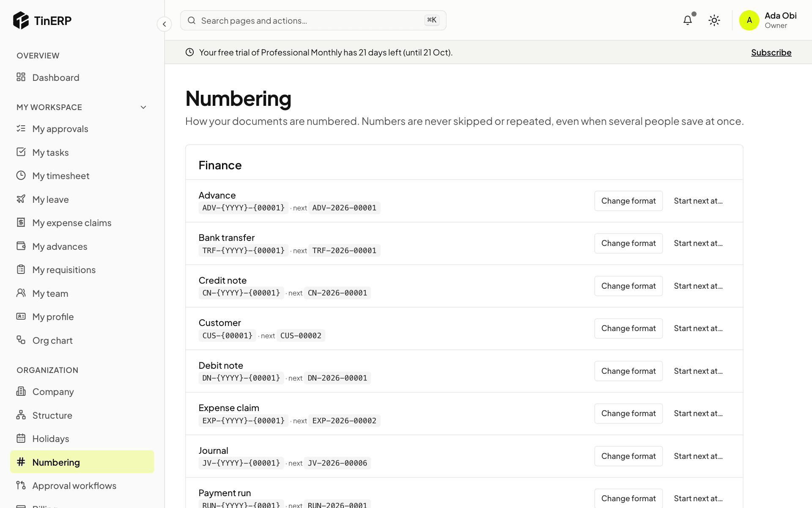Viewport: 812px width, 508px height.
Task: Change format for Customer numbering
Action: [628, 329]
